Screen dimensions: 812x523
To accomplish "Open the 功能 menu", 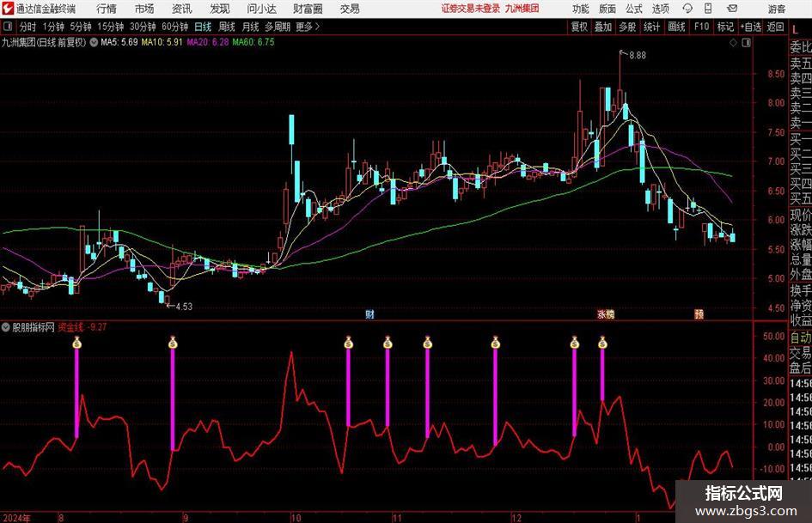I will coord(581,9).
